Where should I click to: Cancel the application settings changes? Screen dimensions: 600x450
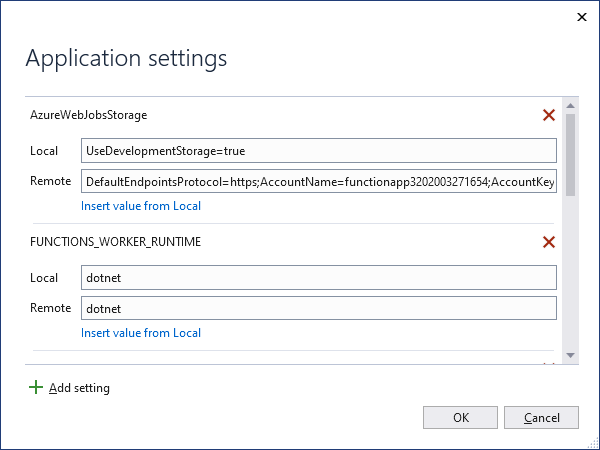click(x=541, y=417)
